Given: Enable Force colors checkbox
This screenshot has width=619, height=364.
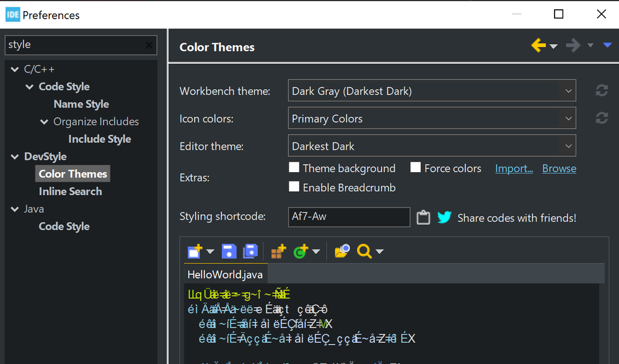Looking at the screenshot, I should pyautogui.click(x=415, y=167).
